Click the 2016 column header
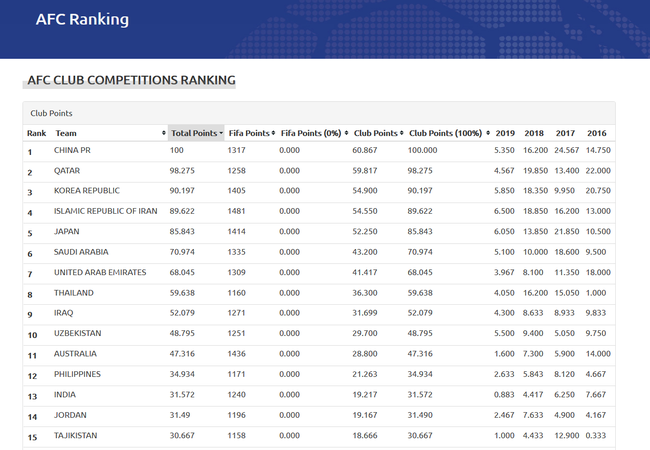Screen dimensions: 650x450 (x=597, y=133)
